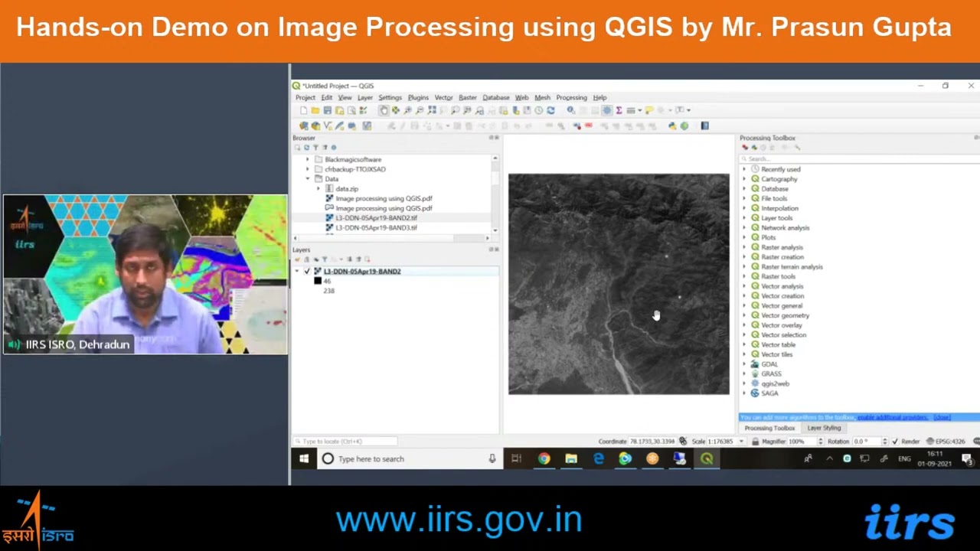Open the Processing menu
Viewport: 980px width, 551px height.
click(x=571, y=98)
